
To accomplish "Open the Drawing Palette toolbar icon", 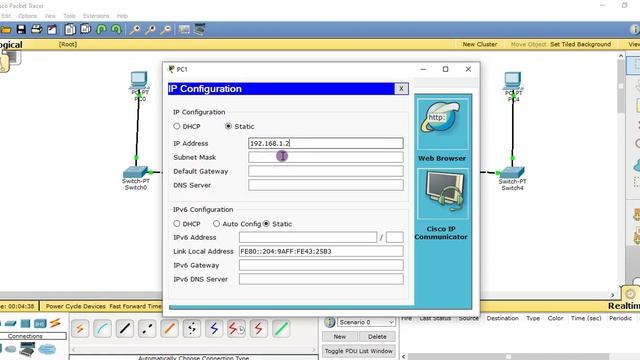I will click(x=184, y=29).
